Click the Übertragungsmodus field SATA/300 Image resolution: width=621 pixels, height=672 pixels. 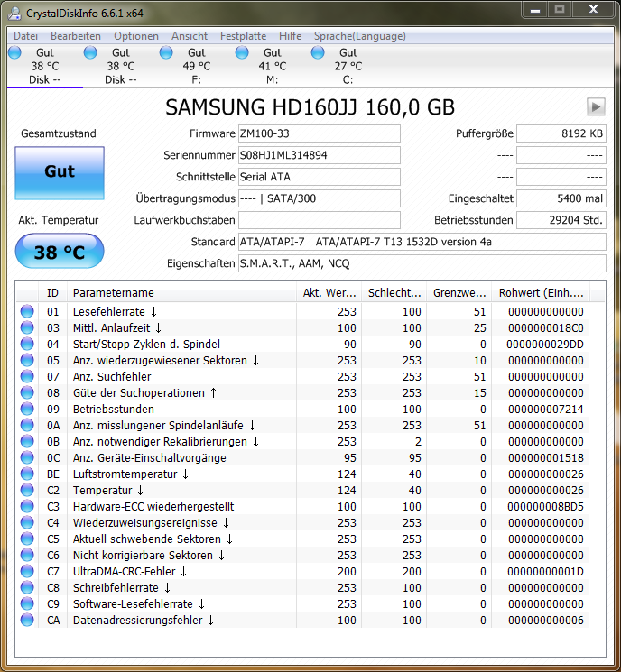point(320,198)
